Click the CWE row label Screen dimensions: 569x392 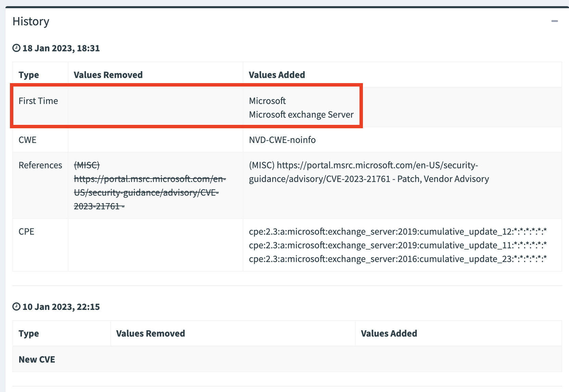coord(27,140)
